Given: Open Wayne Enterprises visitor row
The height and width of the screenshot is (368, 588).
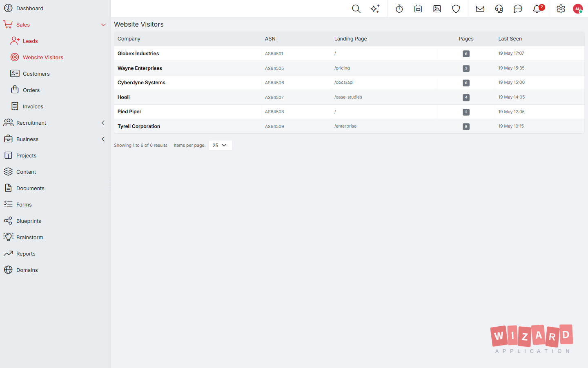Looking at the screenshot, I should (349, 68).
